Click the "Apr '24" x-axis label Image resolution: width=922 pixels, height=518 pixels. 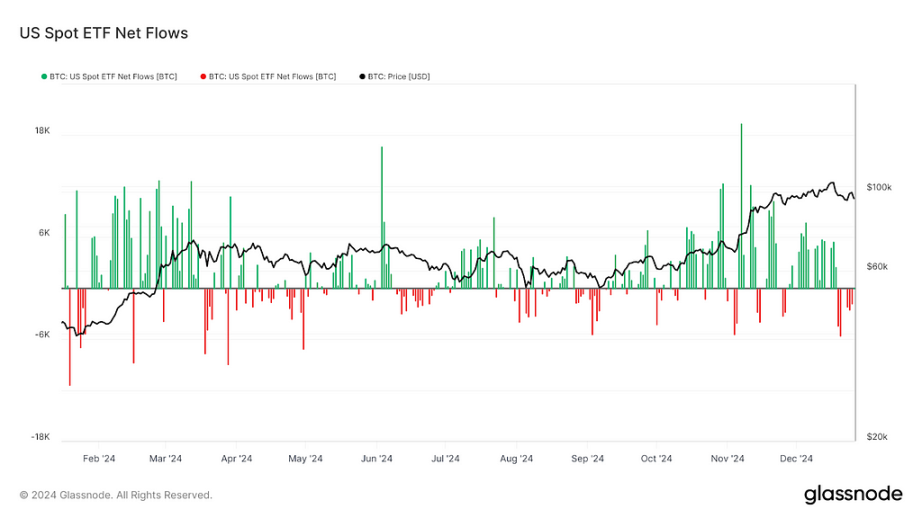pos(236,459)
